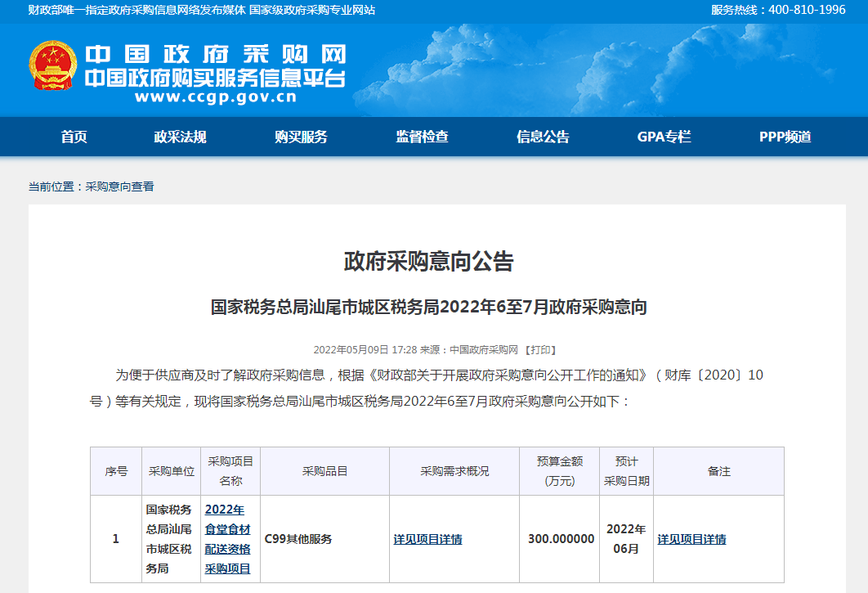Open 详见项目详情 in the 备注 column

pos(691,539)
